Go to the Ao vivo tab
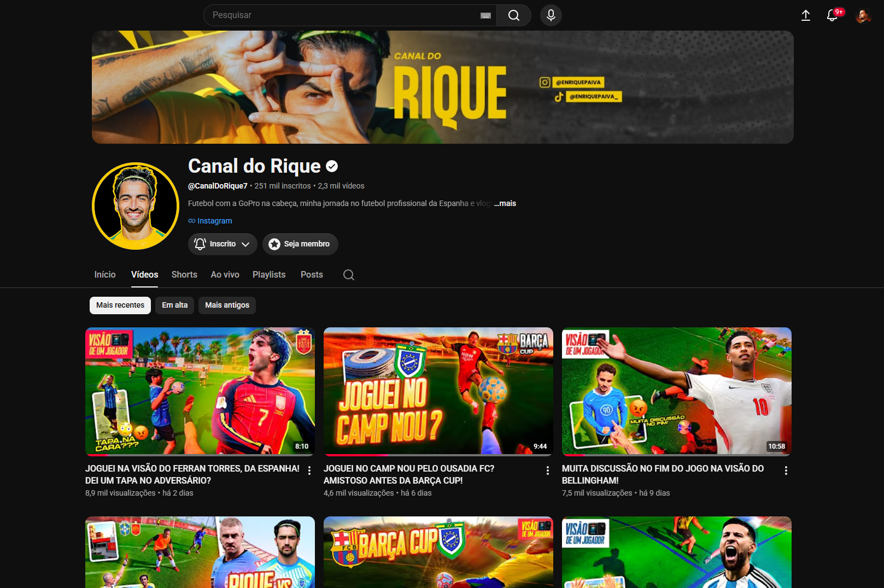Image resolution: width=884 pixels, height=588 pixels. coord(225,275)
